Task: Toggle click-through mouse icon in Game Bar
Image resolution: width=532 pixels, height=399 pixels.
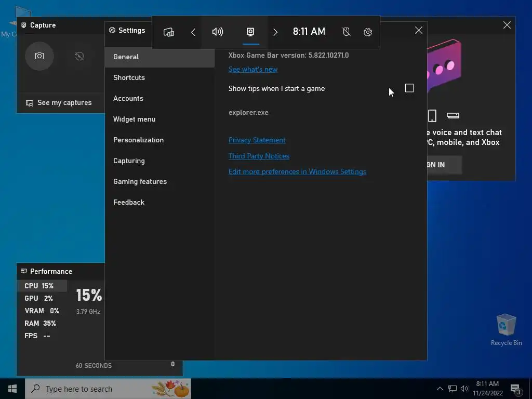Action: point(346,32)
